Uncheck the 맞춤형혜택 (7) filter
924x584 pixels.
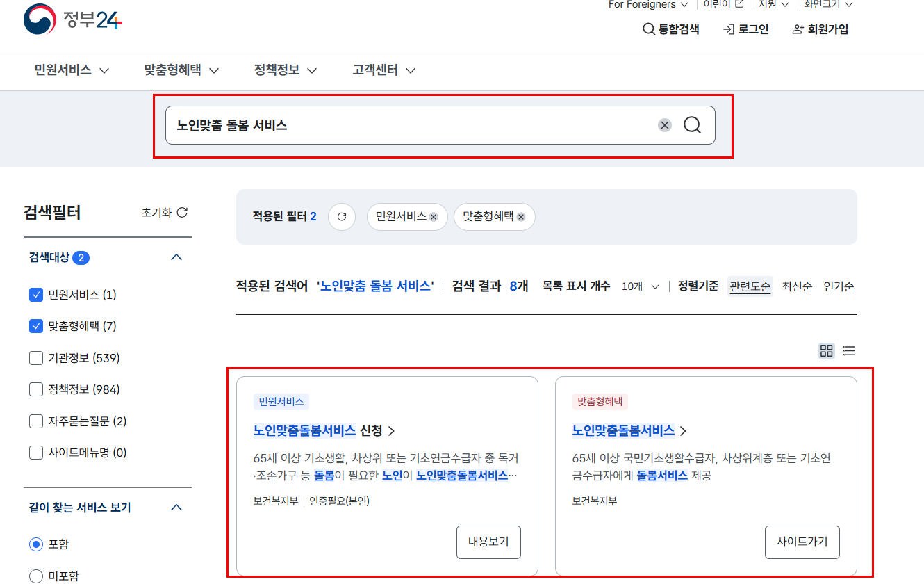[35, 325]
